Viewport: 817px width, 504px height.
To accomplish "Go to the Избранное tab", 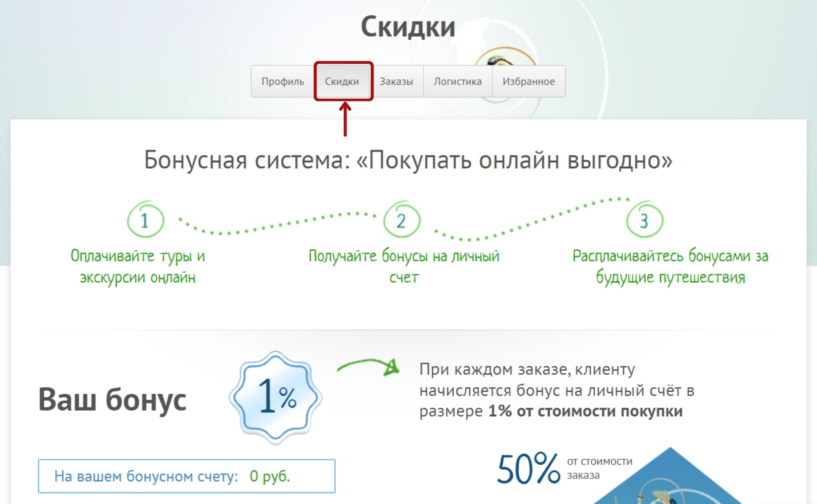I will point(529,81).
